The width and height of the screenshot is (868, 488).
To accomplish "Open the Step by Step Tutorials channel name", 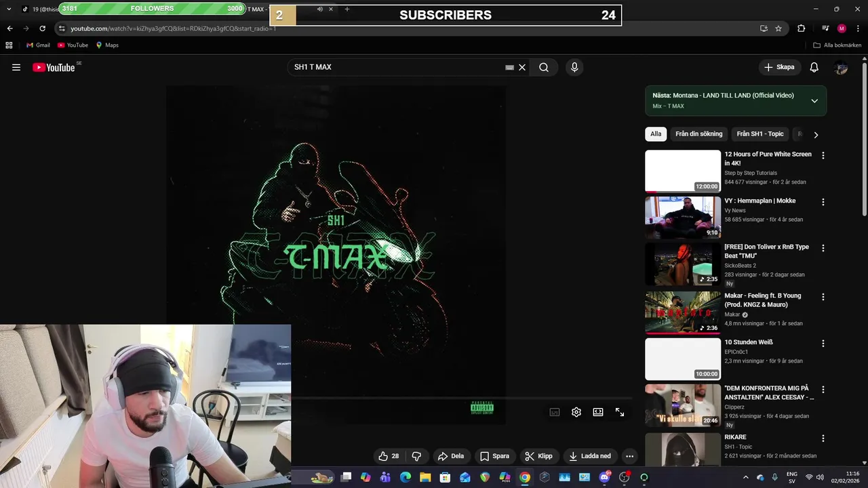I will [751, 173].
